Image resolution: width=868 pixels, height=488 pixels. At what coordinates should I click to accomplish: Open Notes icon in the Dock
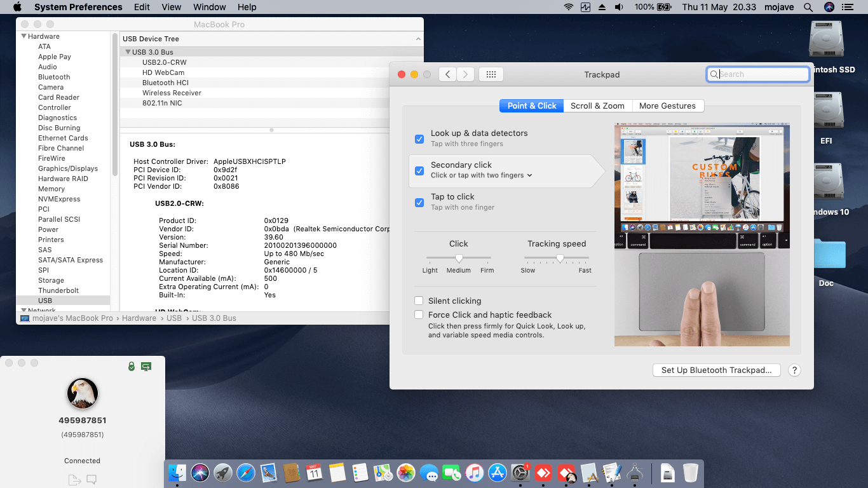click(337, 473)
